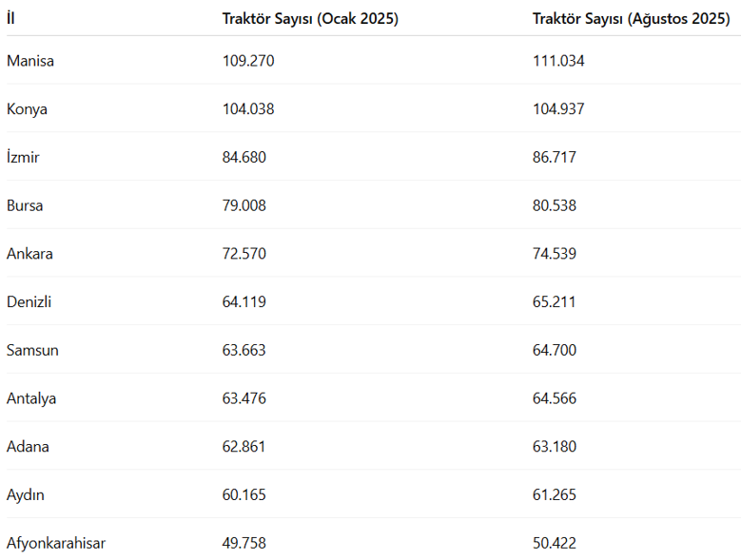Select the Aydın province cell
Screen dimensions: 741x560
coord(26,495)
